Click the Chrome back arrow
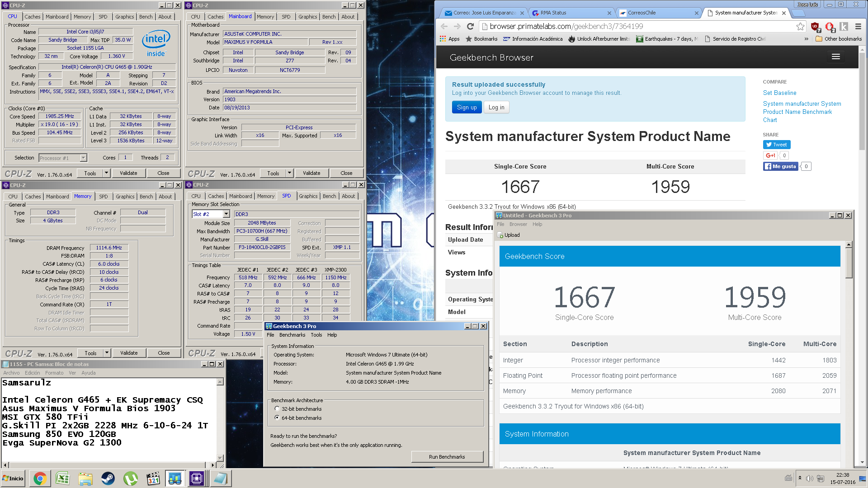Image resolution: width=868 pixels, height=488 pixels. 444,27
